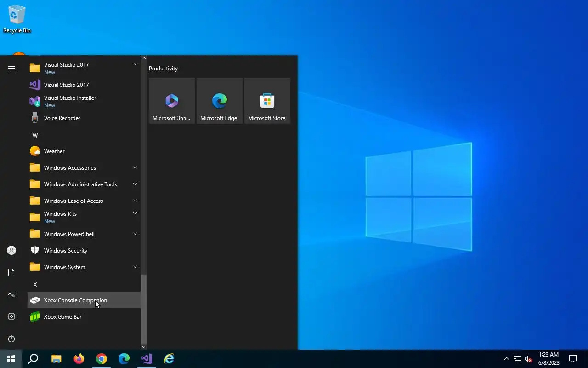Viewport: 588px width, 368px height.
Task: Launch Visual Studio Installer from the list
Action: click(x=84, y=102)
